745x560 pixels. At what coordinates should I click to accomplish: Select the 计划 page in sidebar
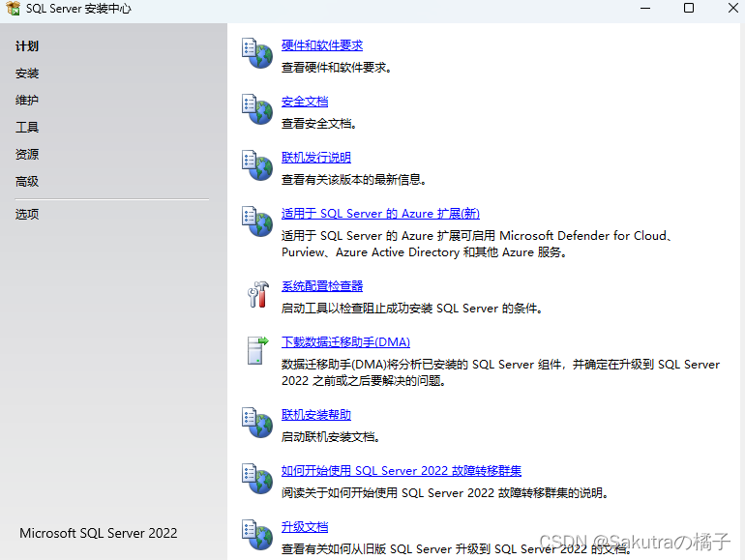coord(27,46)
